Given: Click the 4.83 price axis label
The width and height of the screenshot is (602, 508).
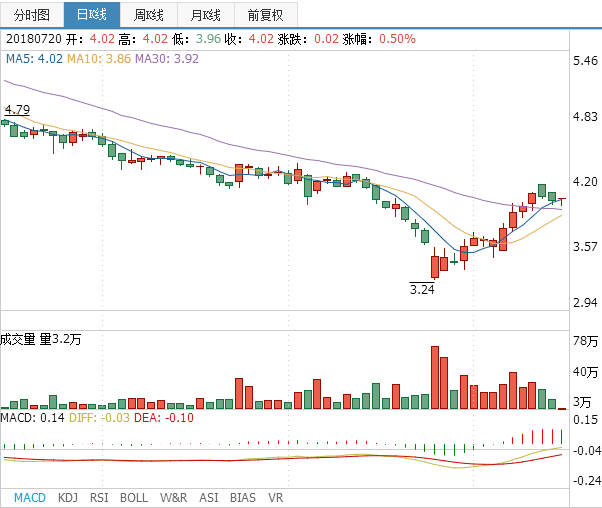Looking at the screenshot, I should [585, 116].
